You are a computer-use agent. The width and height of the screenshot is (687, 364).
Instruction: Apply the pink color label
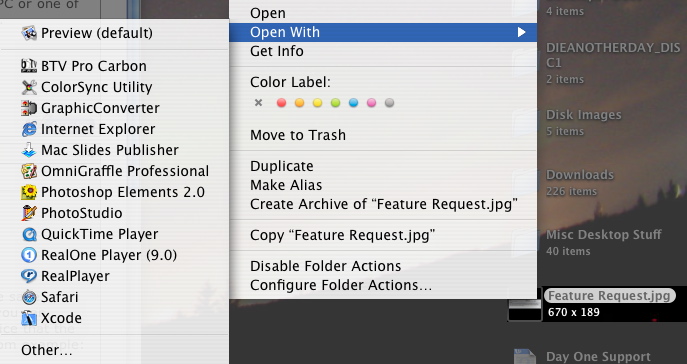tap(371, 103)
